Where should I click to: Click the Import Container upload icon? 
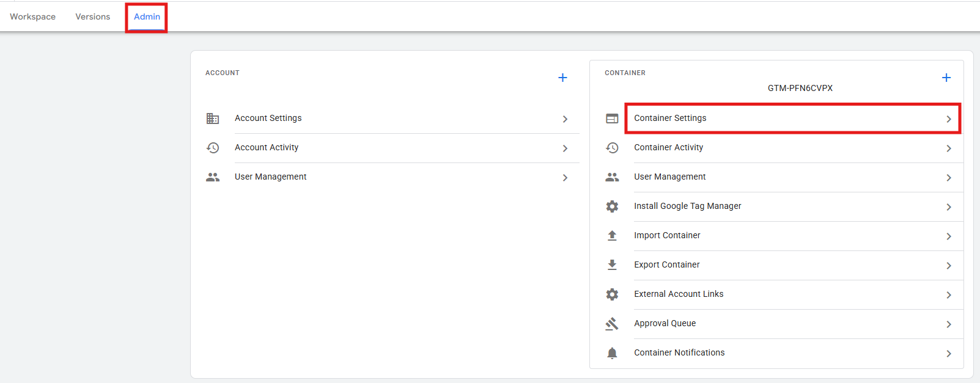click(612, 236)
